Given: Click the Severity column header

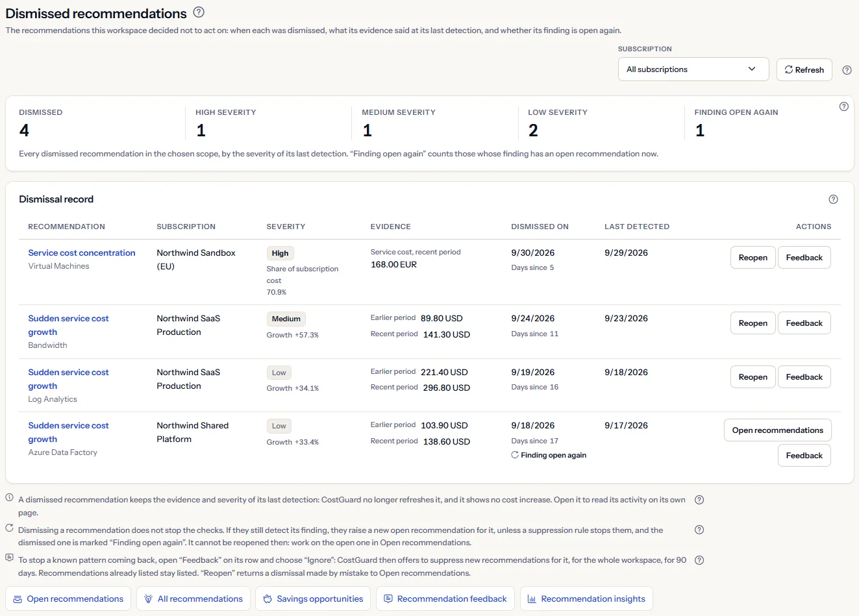Looking at the screenshot, I should (x=286, y=227).
